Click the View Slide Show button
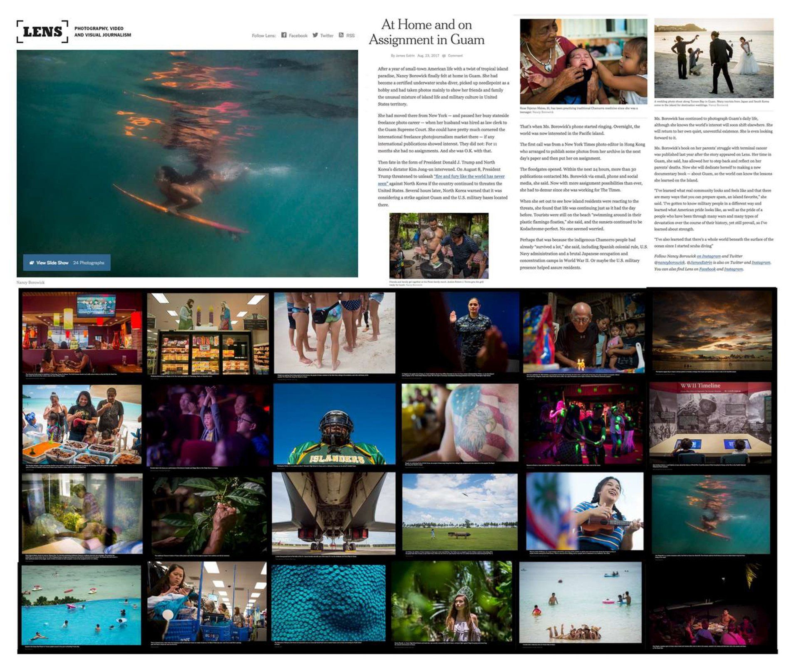799x672 pixels. click(x=67, y=263)
